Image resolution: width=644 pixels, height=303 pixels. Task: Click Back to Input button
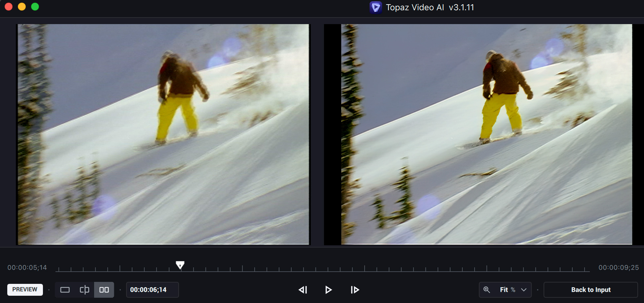[591, 290]
